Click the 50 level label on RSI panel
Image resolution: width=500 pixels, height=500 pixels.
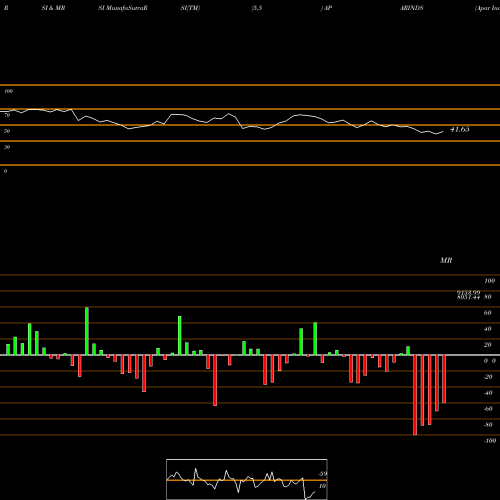[x=7, y=131]
